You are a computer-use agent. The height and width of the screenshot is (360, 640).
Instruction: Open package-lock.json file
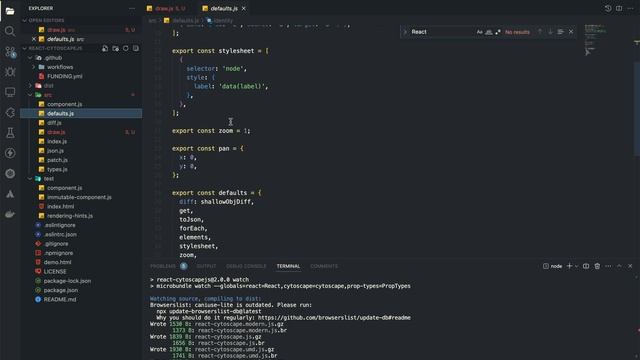[x=67, y=281]
